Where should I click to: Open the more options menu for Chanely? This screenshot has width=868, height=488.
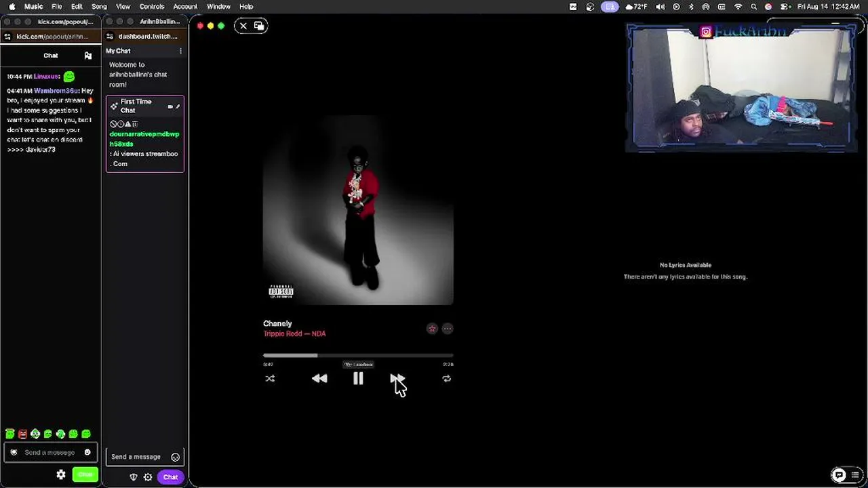point(448,329)
